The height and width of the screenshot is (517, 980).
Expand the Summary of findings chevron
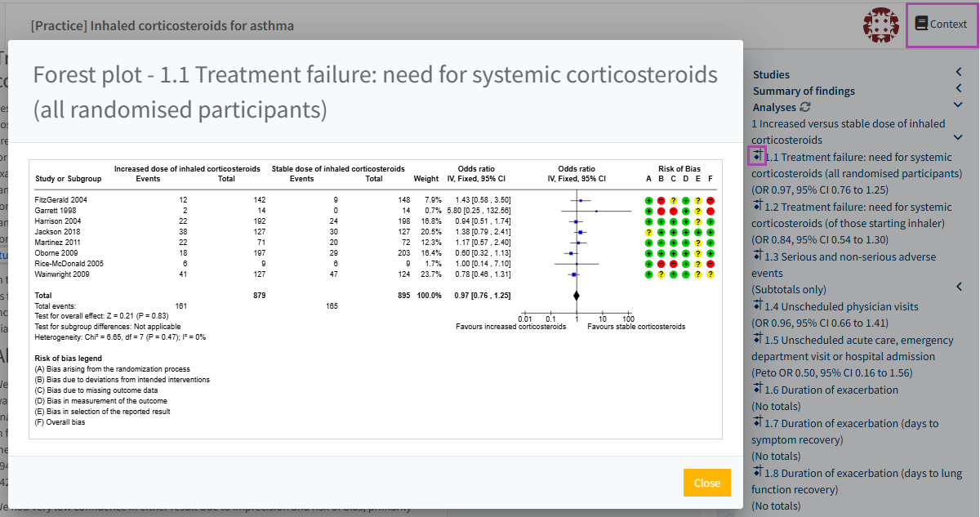(x=959, y=91)
